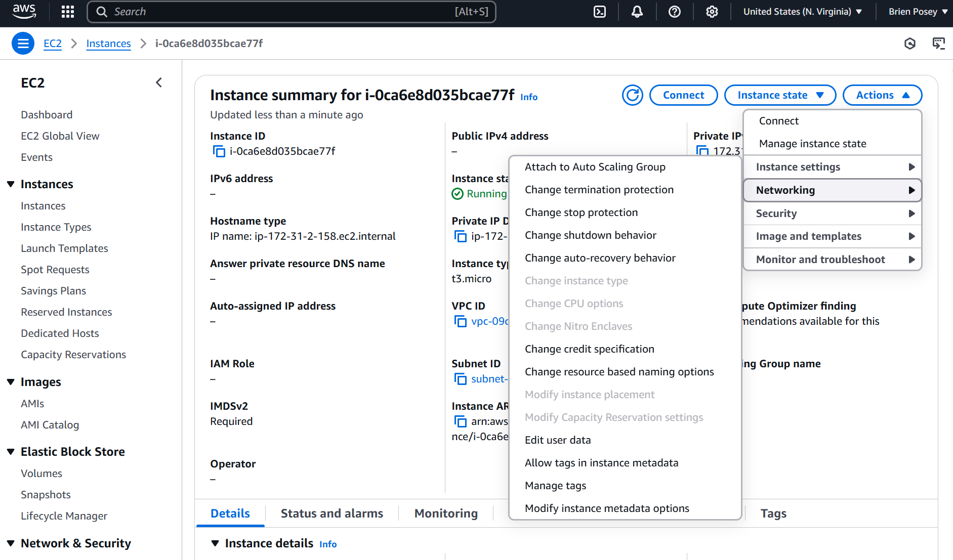
Task: Copy the Instance ID to clipboard
Action: point(219,151)
